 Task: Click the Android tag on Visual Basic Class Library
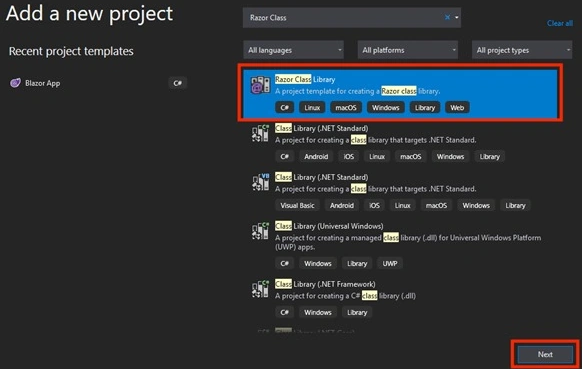pyautogui.click(x=342, y=205)
